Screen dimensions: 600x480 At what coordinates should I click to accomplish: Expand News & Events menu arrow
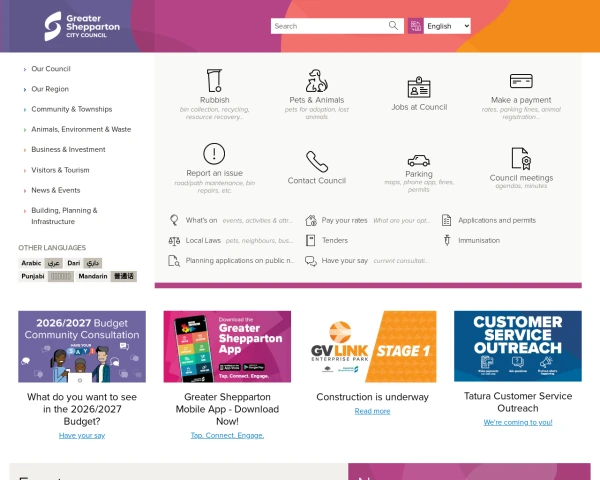coord(25,191)
